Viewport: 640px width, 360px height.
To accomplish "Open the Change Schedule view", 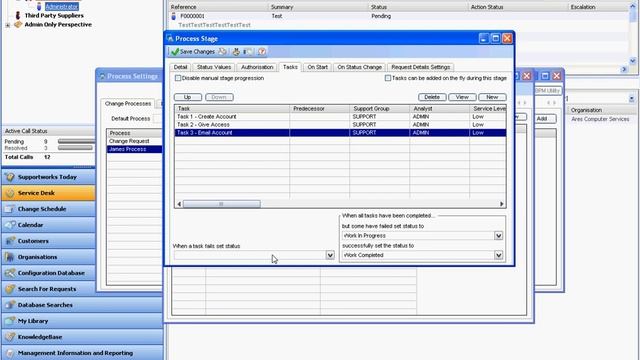I will pyautogui.click(x=49, y=209).
